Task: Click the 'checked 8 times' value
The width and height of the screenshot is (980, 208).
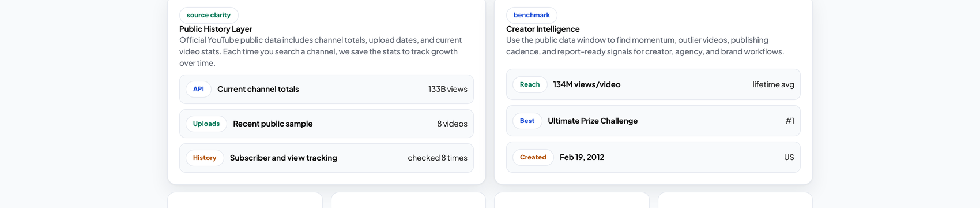Action: click(438, 158)
